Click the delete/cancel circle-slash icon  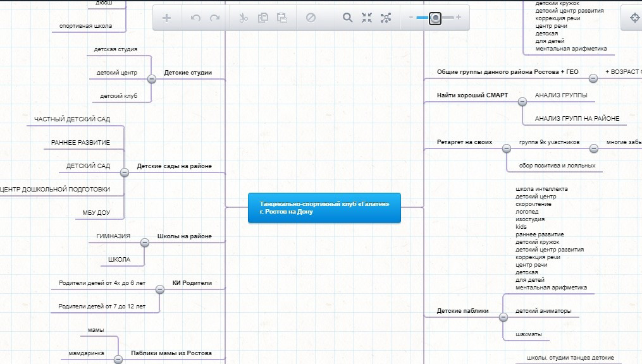coord(311,18)
